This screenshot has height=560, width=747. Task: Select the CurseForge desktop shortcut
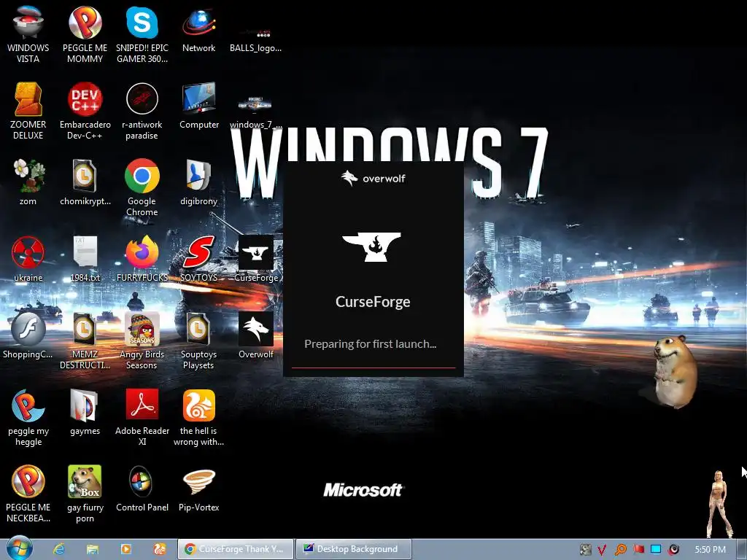pos(256,259)
